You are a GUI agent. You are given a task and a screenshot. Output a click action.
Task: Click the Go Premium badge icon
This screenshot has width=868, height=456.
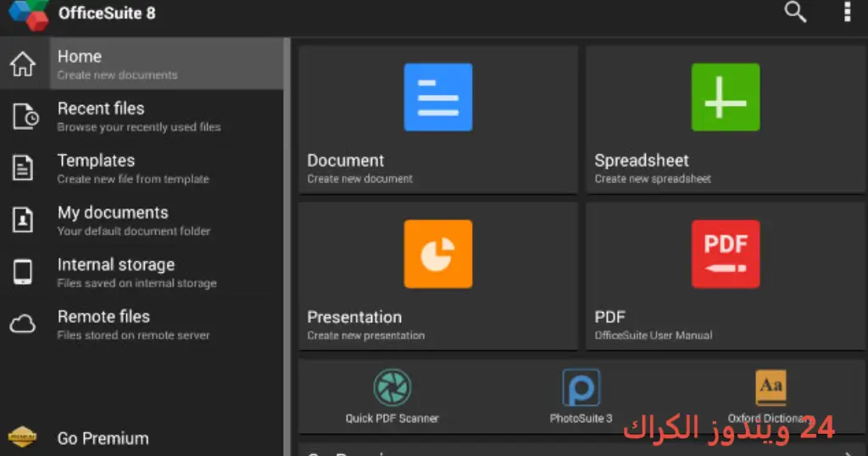(x=23, y=437)
